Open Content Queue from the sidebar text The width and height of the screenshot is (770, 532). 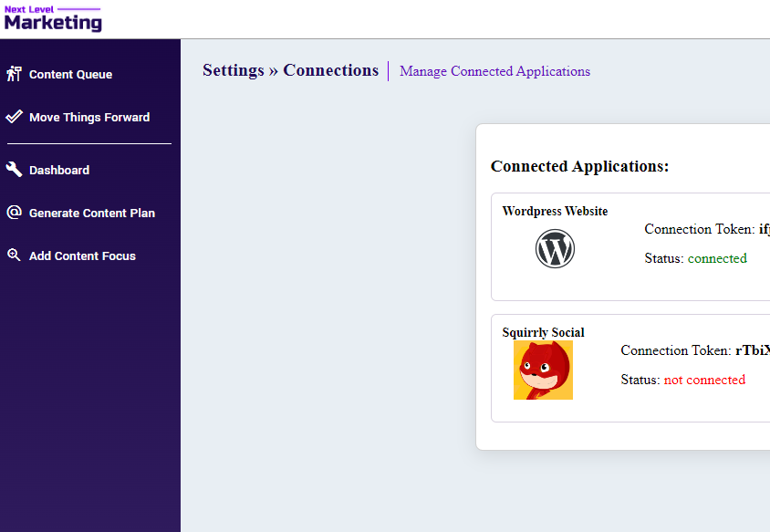click(70, 75)
